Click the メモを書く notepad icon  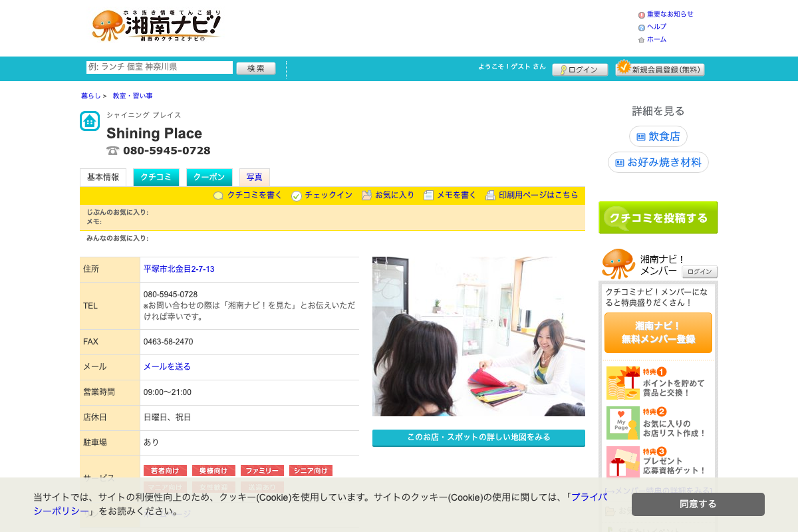pos(428,196)
